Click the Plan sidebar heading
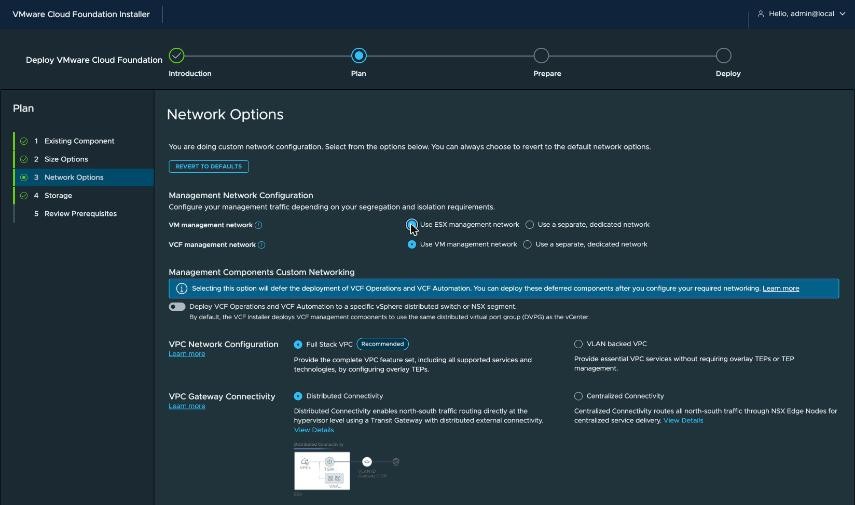Screen dimensions: 855x505 [x=23, y=109]
